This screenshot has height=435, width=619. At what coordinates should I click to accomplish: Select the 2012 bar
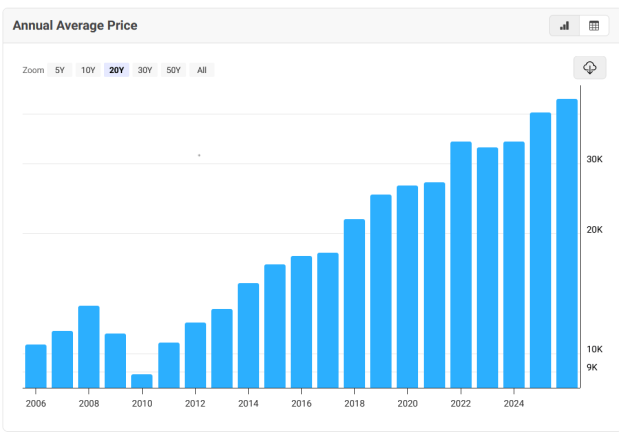point(195,355)
